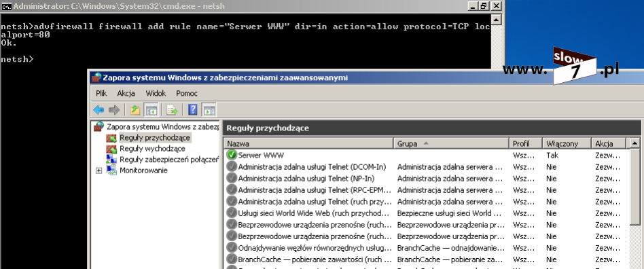
Task: Sort by the Profil column header
Action: click(x=526, y=144)
